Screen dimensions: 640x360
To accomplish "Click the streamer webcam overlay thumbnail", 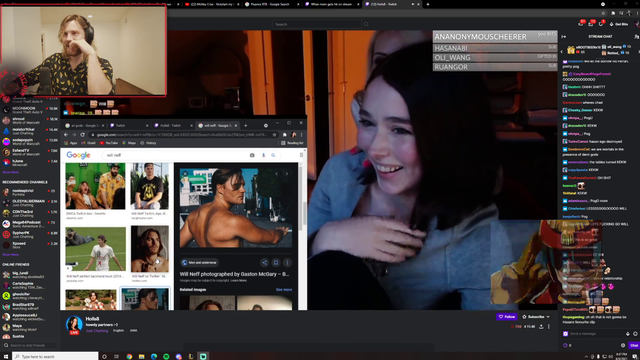I will point(83,51).
